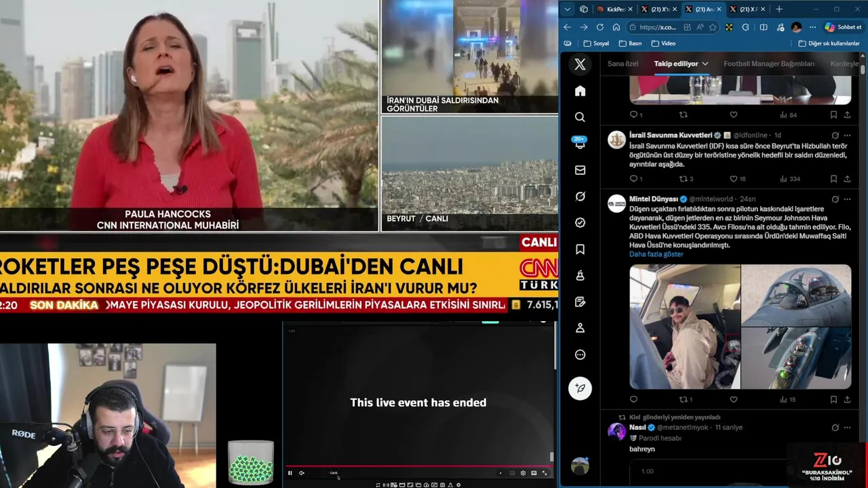Open more options on Nasıl post

click(847, 428)
